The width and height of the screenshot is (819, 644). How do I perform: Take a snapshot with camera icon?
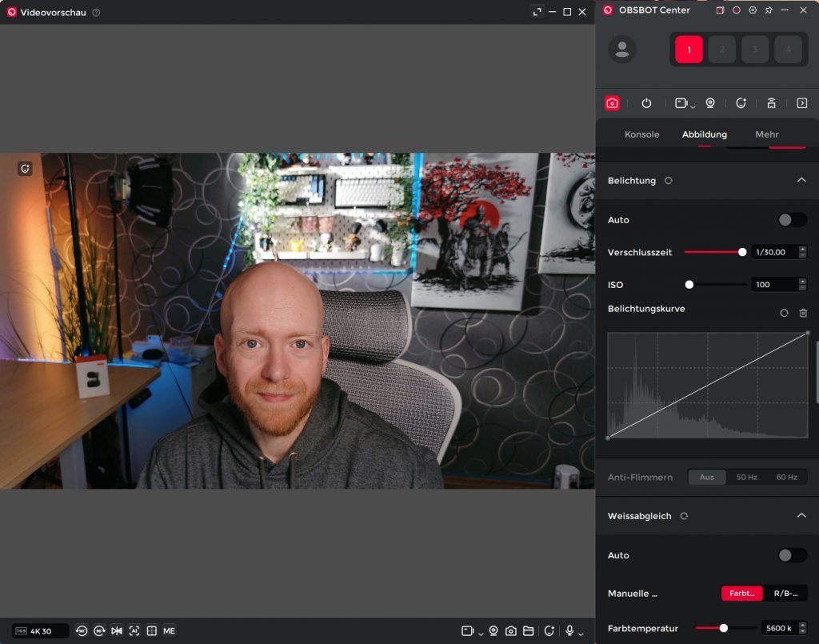(511, 631)
